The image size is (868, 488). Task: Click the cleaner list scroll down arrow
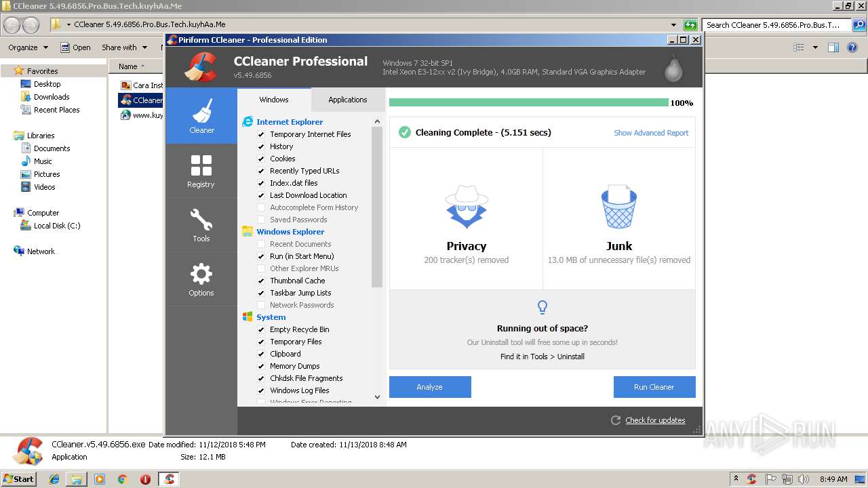(x=378, y=397)
